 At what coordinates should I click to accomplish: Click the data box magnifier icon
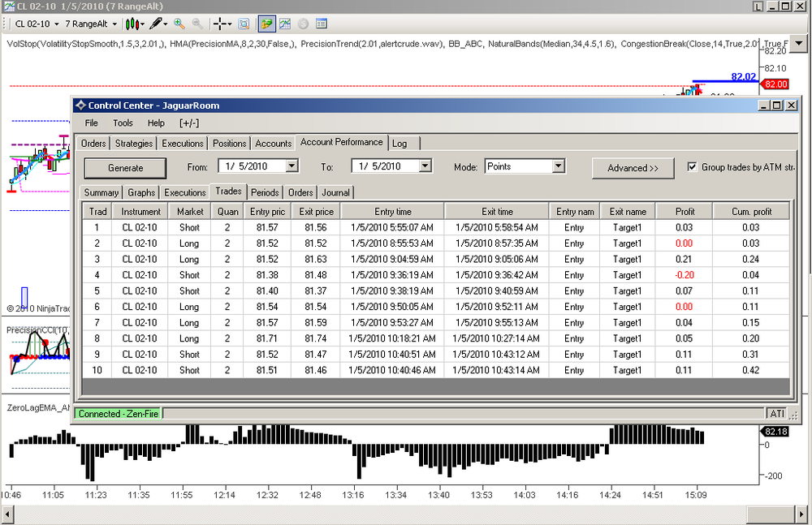[x=244, y=24]
